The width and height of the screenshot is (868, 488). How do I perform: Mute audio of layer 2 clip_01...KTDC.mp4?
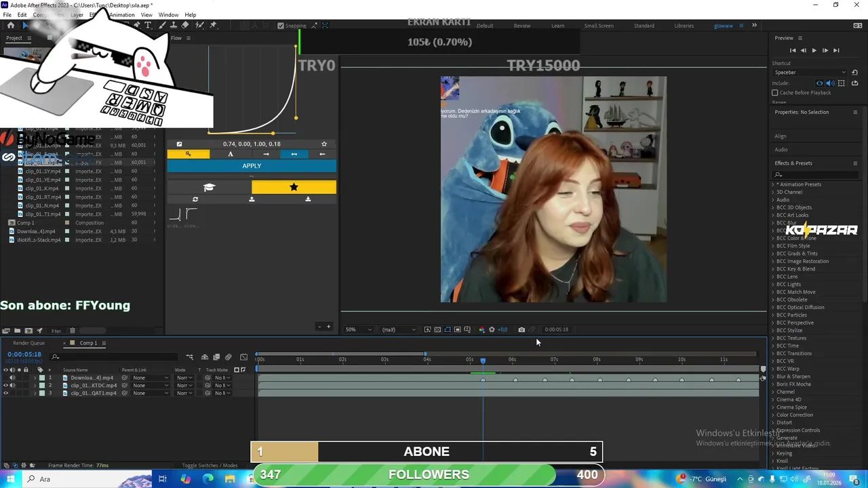tap(12, 386)
